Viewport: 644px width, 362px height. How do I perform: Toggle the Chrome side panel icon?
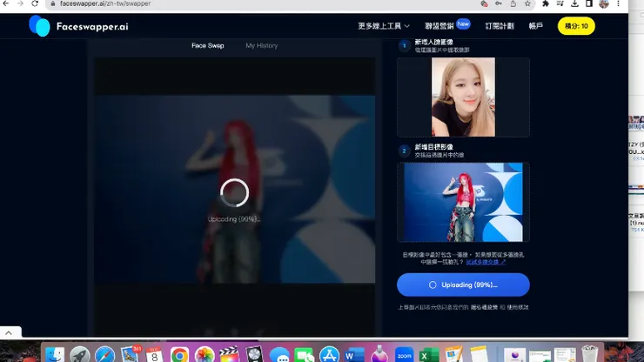589,3
